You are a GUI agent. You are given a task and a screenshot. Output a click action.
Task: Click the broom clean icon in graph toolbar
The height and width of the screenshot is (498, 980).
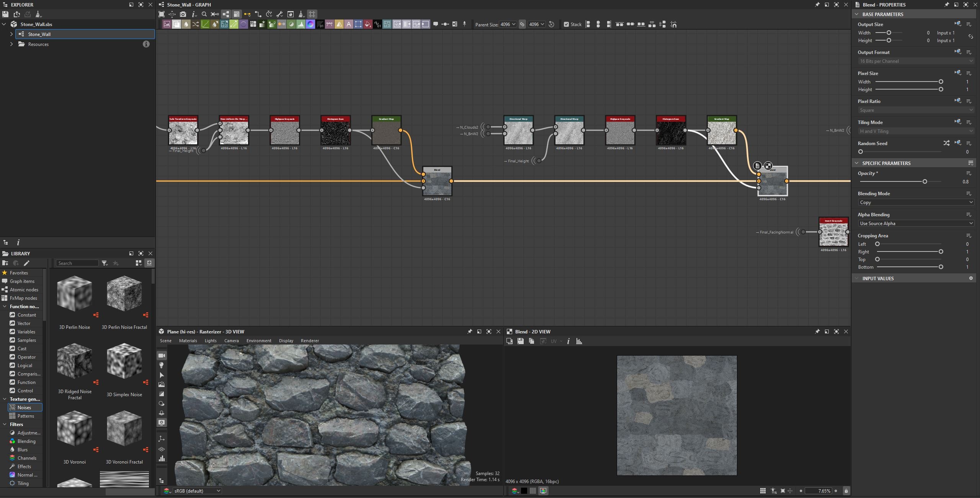(x=301, y=14)
